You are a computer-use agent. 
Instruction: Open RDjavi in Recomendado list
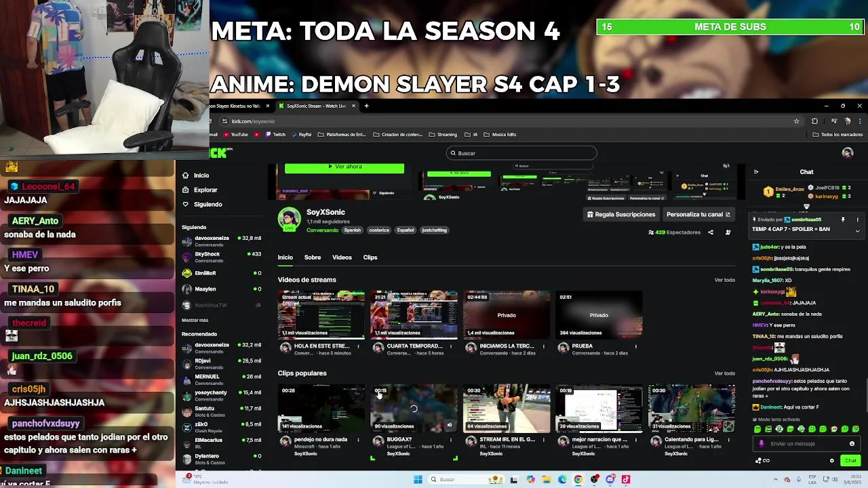(x=221, y=364)
